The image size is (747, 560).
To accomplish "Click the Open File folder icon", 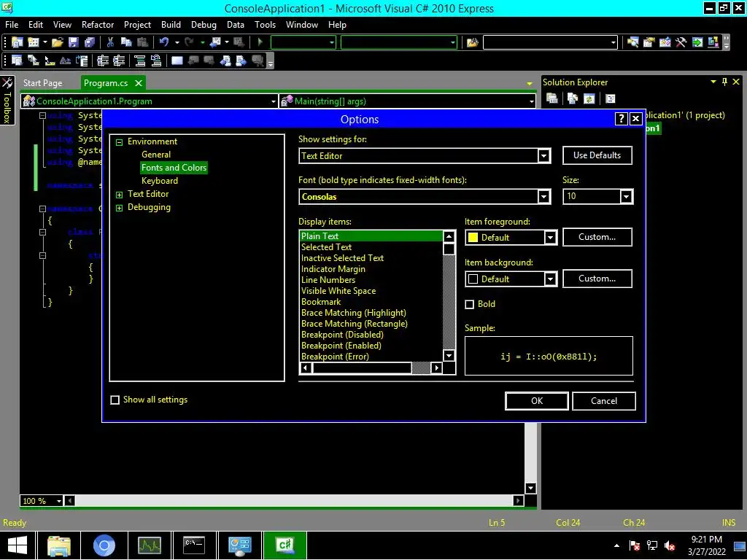I will point(58,42).
